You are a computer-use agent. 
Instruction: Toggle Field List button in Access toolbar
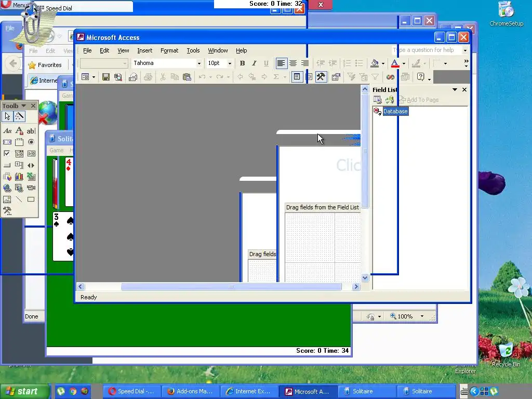pyautogui.click(x=297, y=77)
